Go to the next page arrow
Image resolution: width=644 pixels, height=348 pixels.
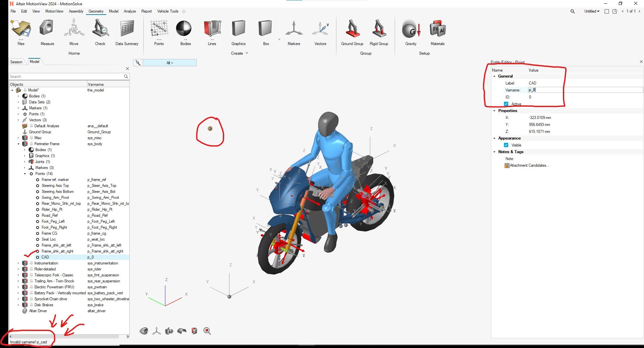coord(639,11)
